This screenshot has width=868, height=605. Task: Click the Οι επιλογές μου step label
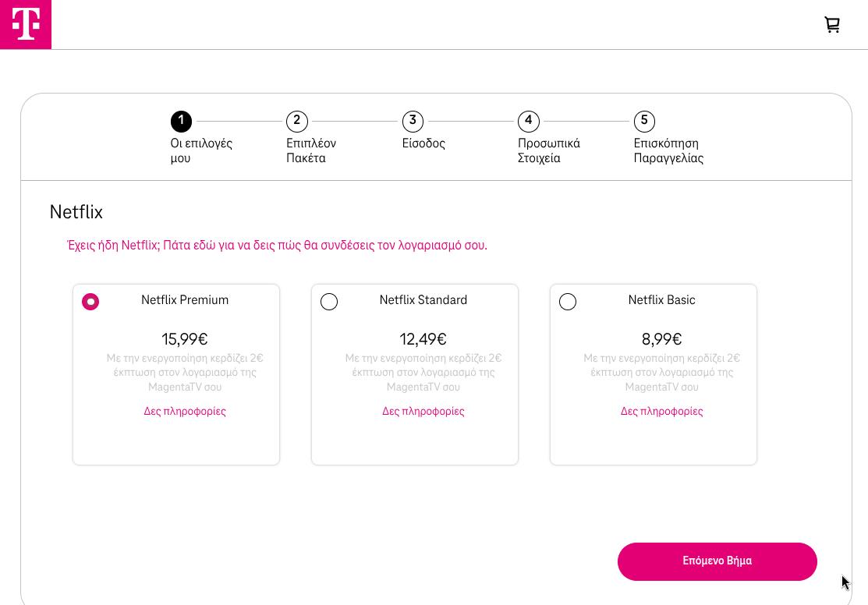click(x=201, y=150)
